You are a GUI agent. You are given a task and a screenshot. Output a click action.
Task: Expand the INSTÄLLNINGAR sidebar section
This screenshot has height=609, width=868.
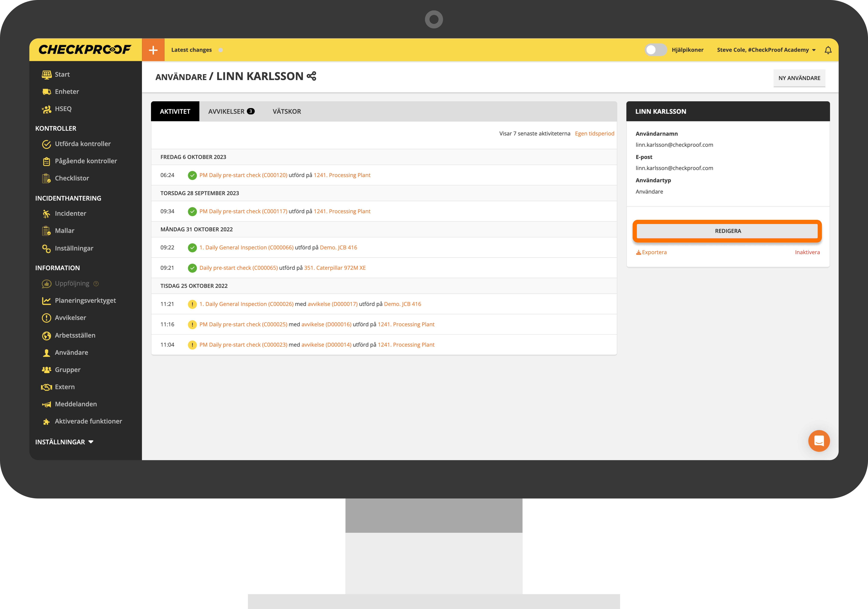coord(64,442)
